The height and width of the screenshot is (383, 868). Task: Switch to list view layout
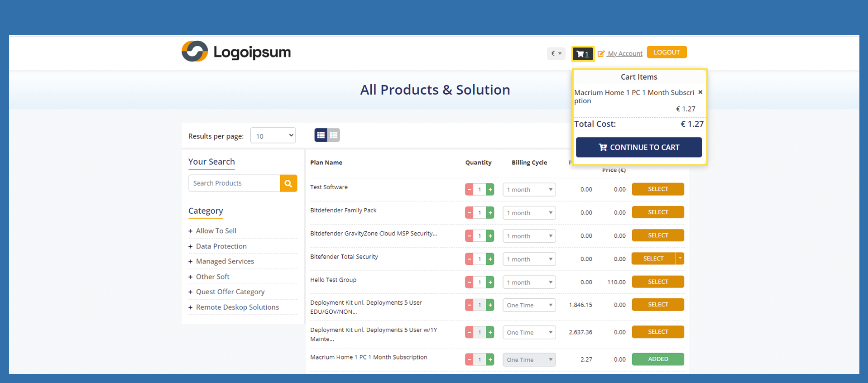tap(321, 135)
